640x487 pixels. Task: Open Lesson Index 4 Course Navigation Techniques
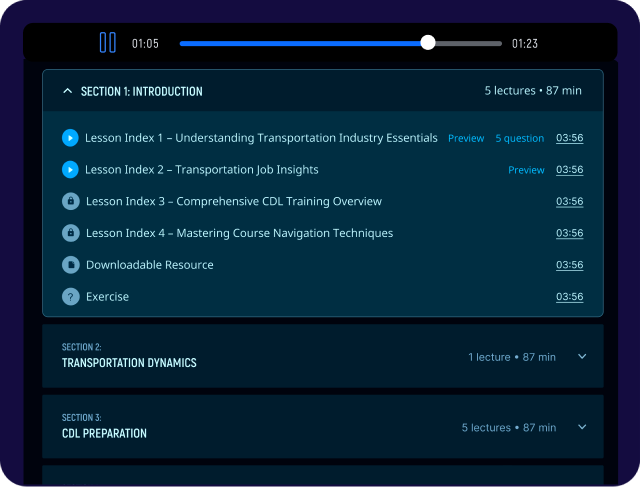(x=239, y=233)
